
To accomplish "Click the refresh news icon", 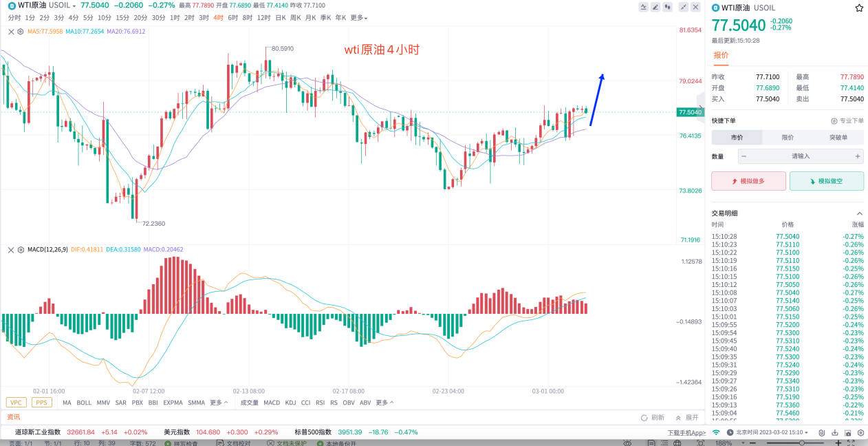I will click(644, 417).
